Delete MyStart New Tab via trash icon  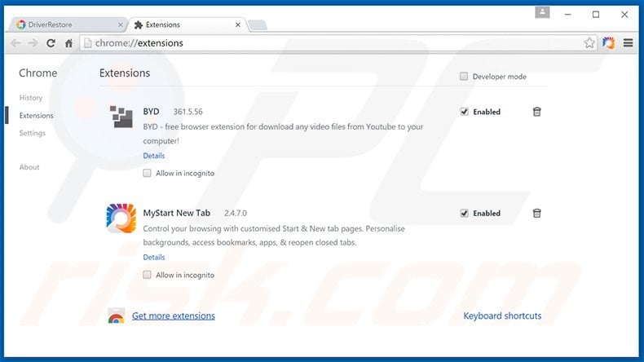[x=537, y=214]
